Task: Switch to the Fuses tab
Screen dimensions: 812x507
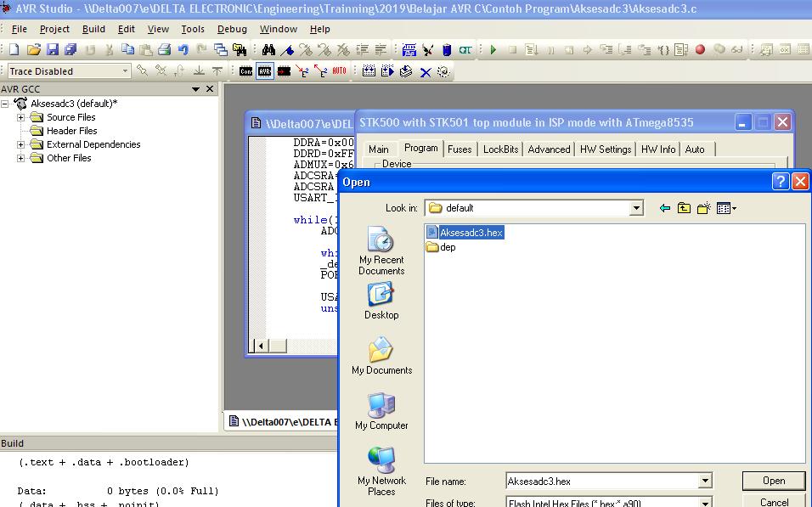Action: pos(460,149)
